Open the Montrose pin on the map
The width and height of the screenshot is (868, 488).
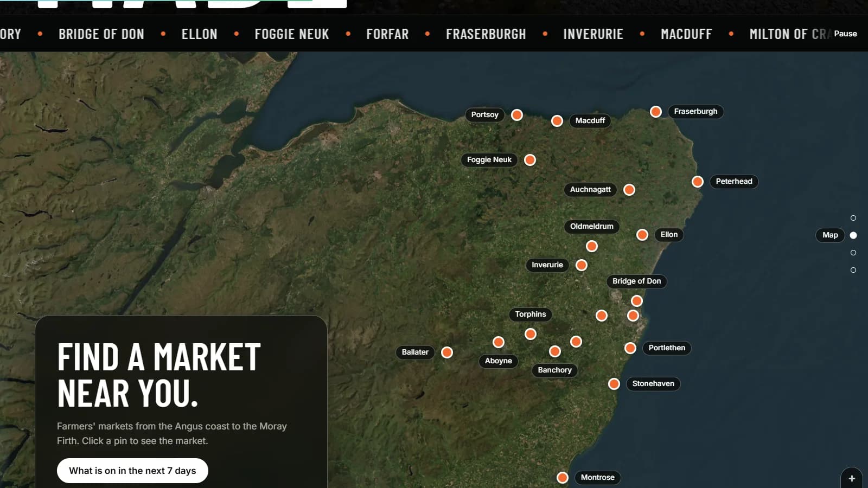(x=563, y=478)
